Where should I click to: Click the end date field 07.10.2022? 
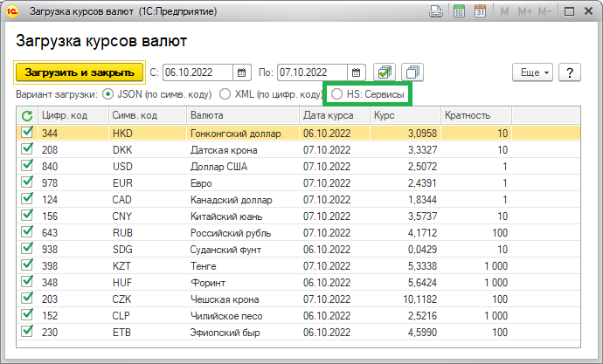(312, 72)
